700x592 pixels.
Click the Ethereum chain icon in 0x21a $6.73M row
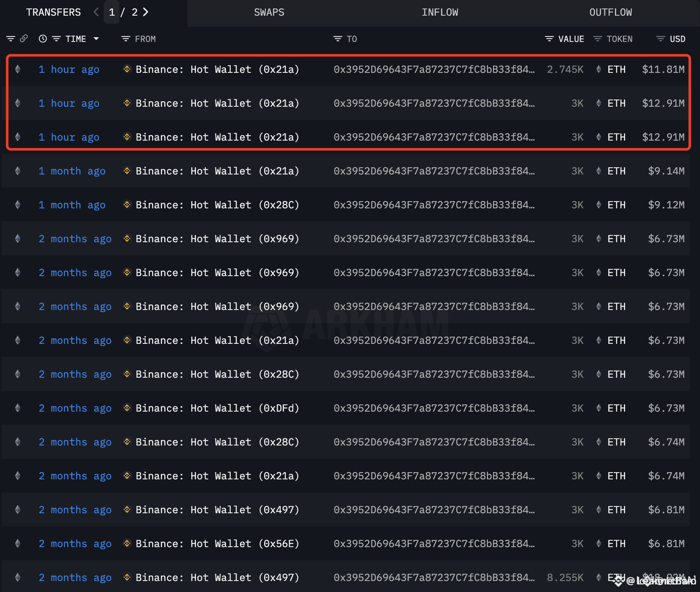(x=18, y=340)
